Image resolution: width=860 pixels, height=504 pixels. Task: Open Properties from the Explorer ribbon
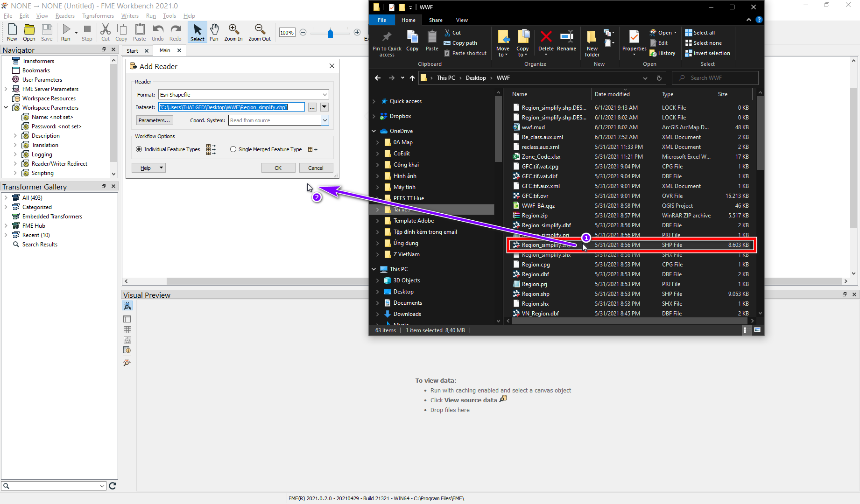(634, 42)
